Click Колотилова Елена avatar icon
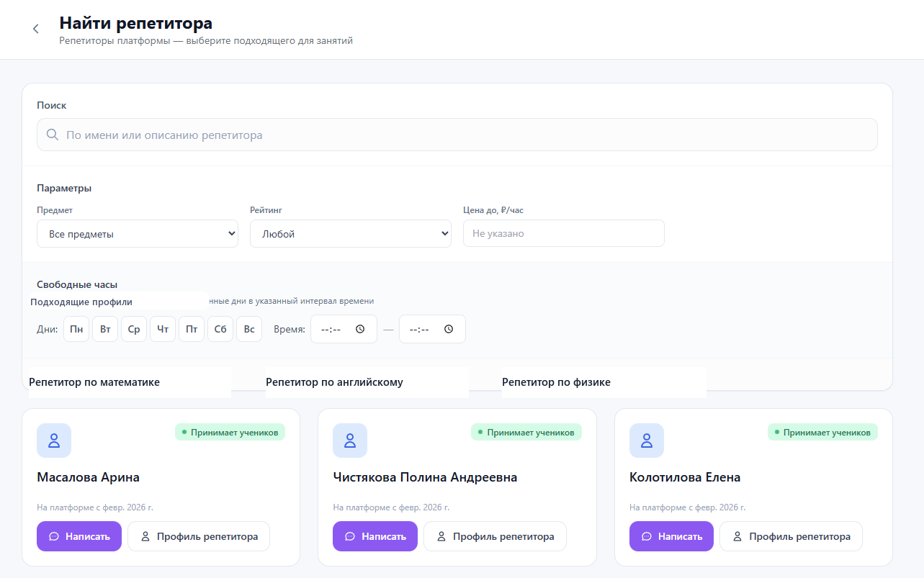Image resolution: width=924 pixels, height=578 pixels. point(647,441)
